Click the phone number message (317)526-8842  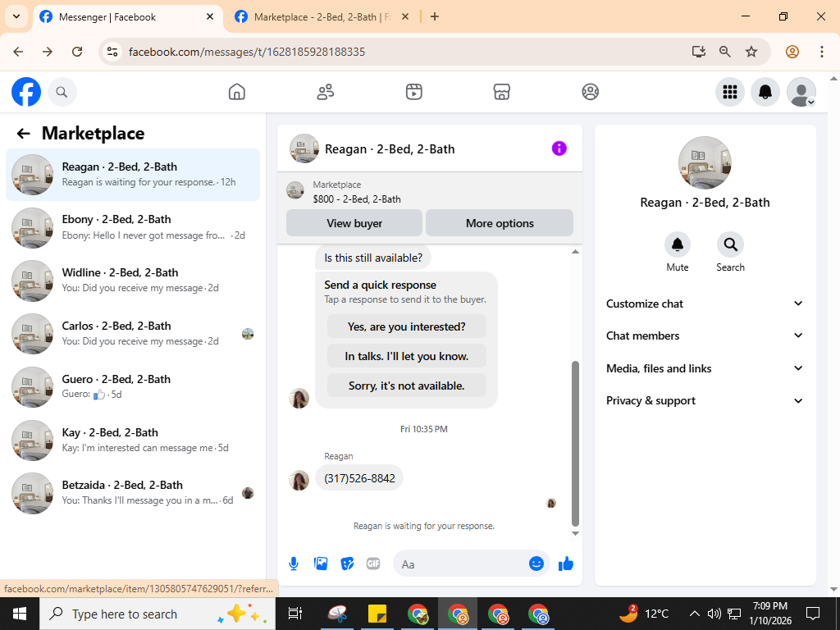(x=359, y=478)
